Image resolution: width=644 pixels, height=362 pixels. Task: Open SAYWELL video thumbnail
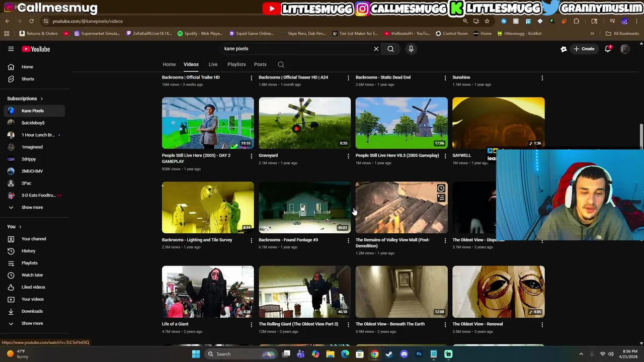(498, 123)
